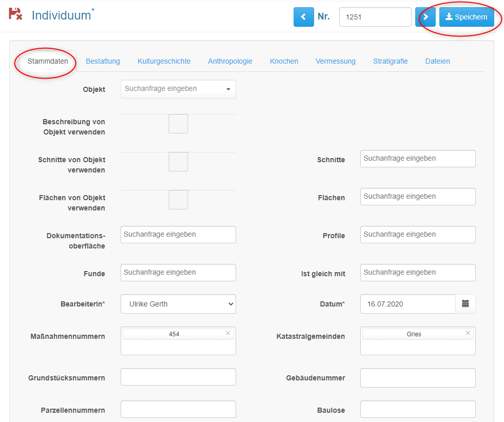Go to previous record with left arrow
The image size is (504, 422).
point(303,17)
